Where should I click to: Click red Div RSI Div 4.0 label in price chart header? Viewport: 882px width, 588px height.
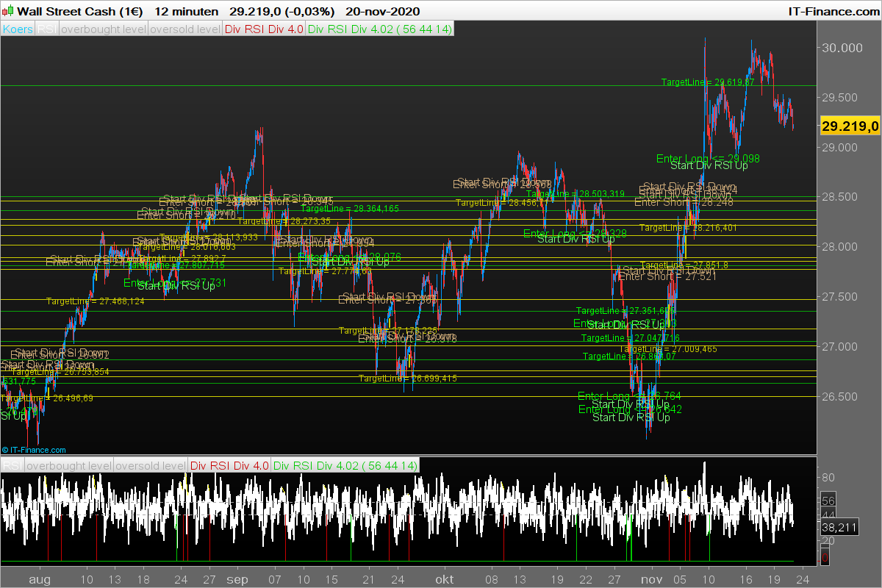pyautogui.click(x=264, y=29)
